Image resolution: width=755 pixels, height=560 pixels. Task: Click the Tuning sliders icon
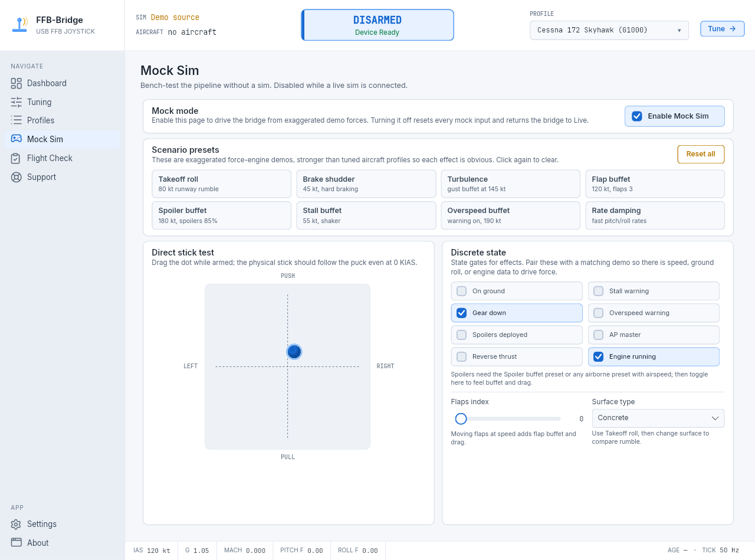tap(16, 102)
